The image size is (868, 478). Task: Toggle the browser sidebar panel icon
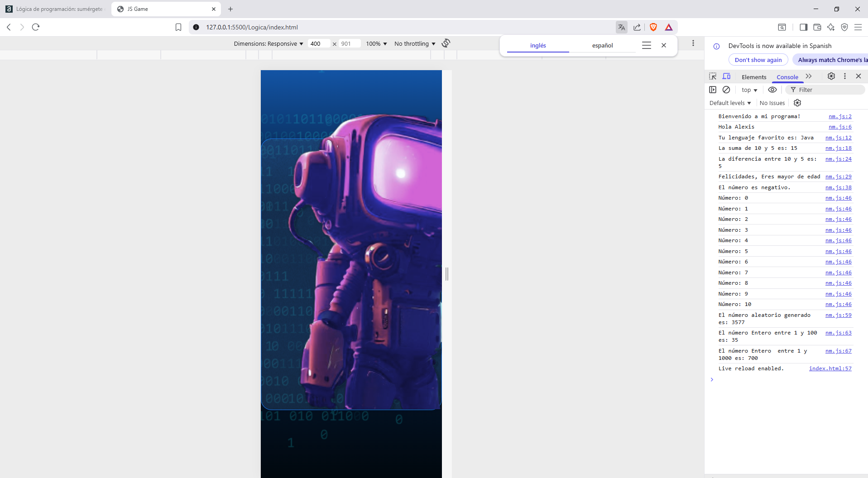[803, 27]
